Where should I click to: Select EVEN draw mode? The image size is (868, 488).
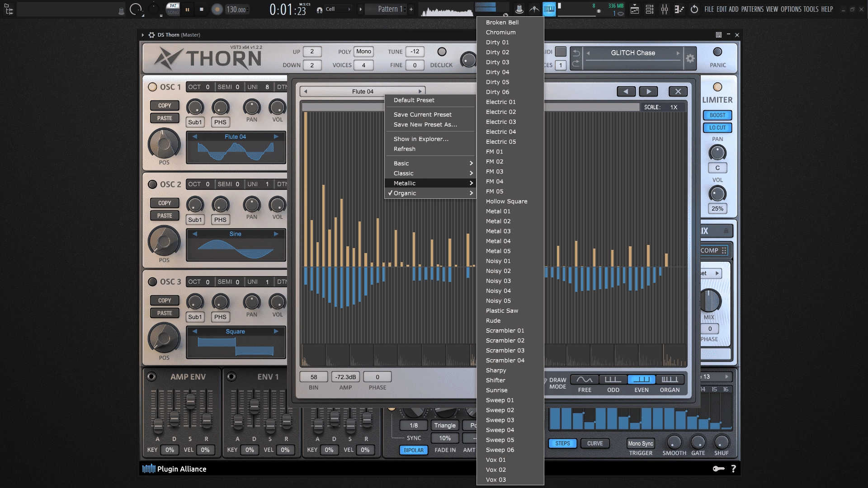point(642,380)
